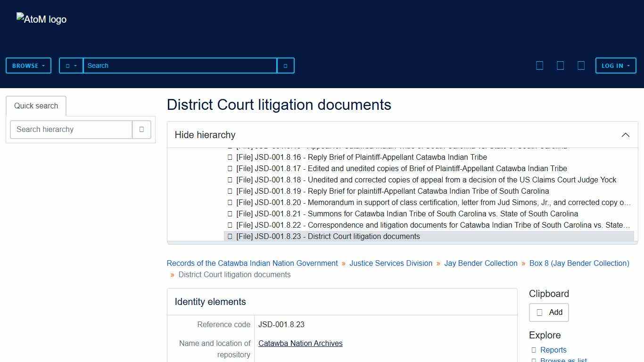
Task: Collapse the hierarchy using the chevron
Action: [x=626, y=135]
